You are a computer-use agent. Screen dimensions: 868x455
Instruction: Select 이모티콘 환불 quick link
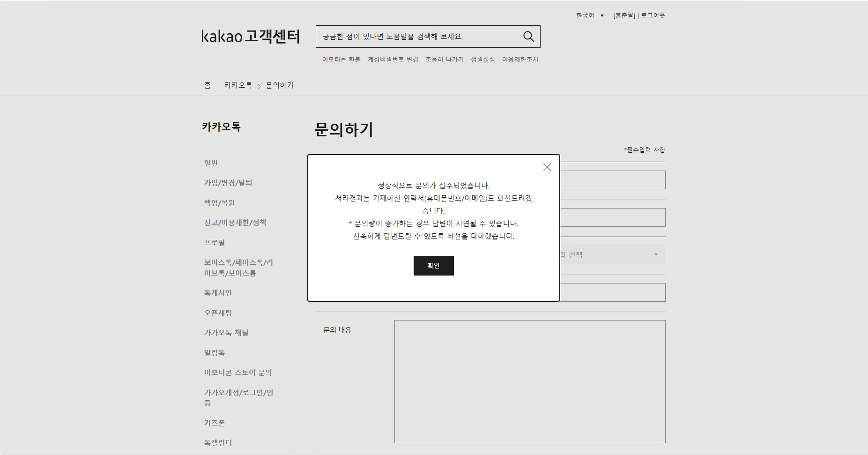tap(341, 60)
